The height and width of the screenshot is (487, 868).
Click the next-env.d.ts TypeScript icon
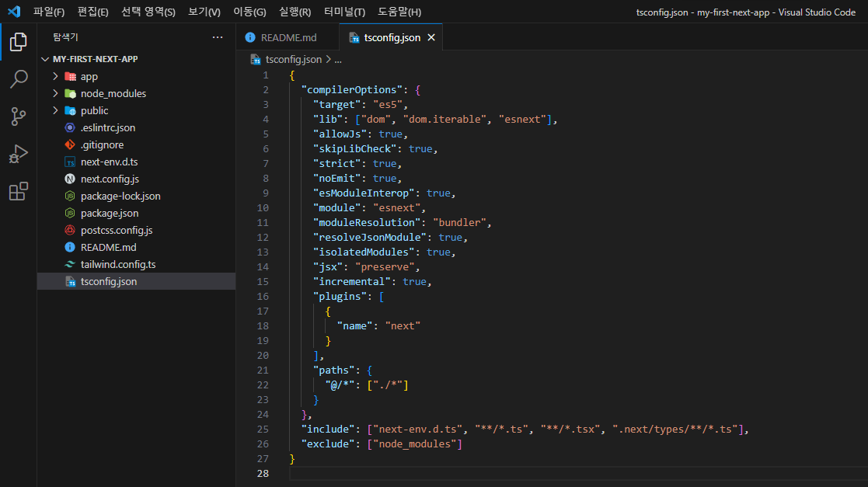[70, 162]
